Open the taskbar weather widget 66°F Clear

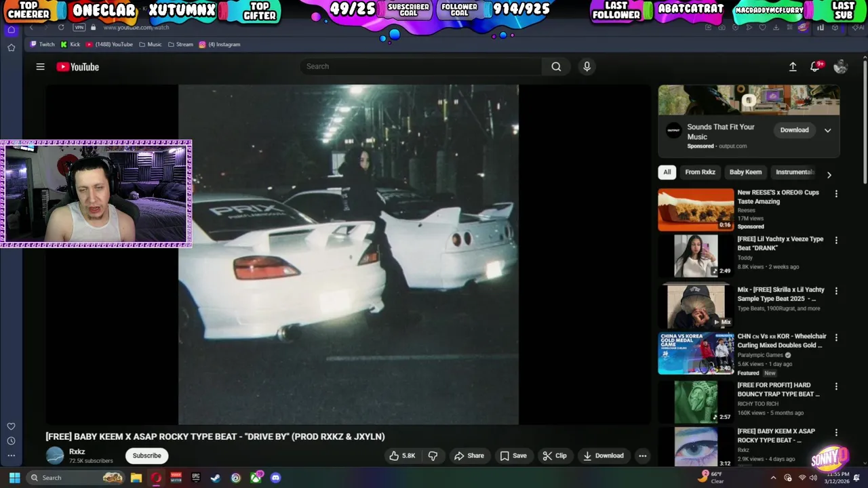pos(711,478)
